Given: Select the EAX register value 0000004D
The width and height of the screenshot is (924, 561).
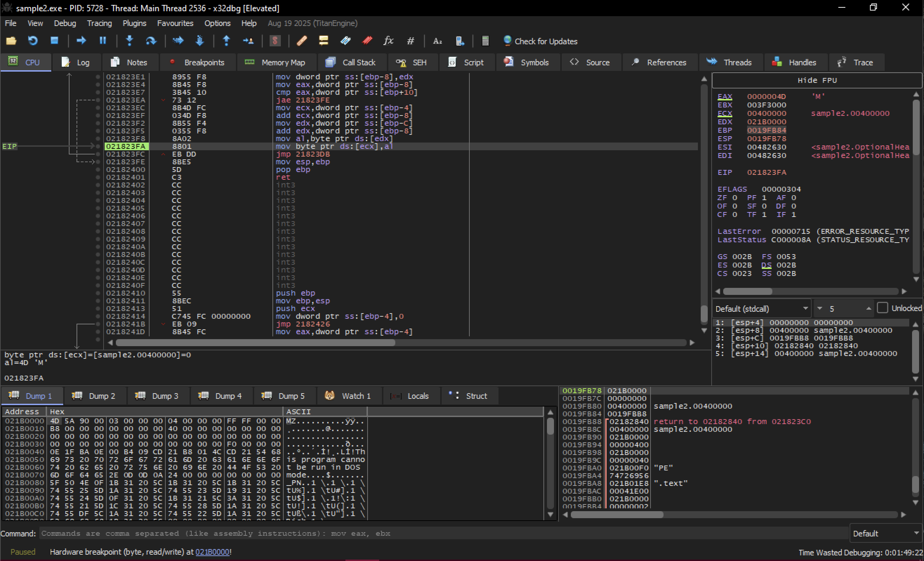Looking at the screenshot, I should click(x=766, y=97).
